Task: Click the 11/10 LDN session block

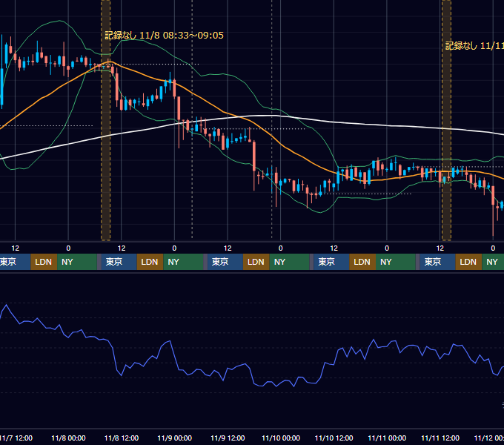Action: coord(362,262)
